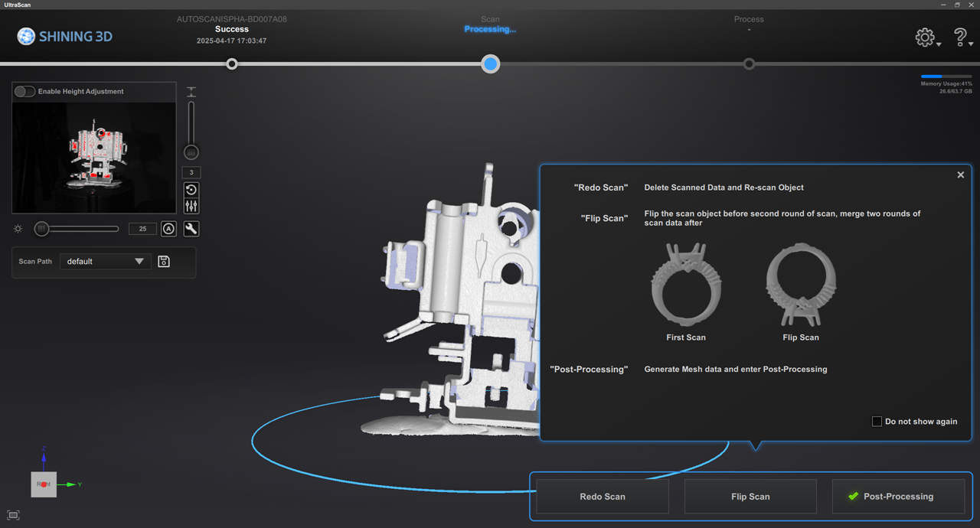The image size is (980, 528).
Task: Check the 'Do not show again' box
Action: pyautogui.click(x=877, y=422)
